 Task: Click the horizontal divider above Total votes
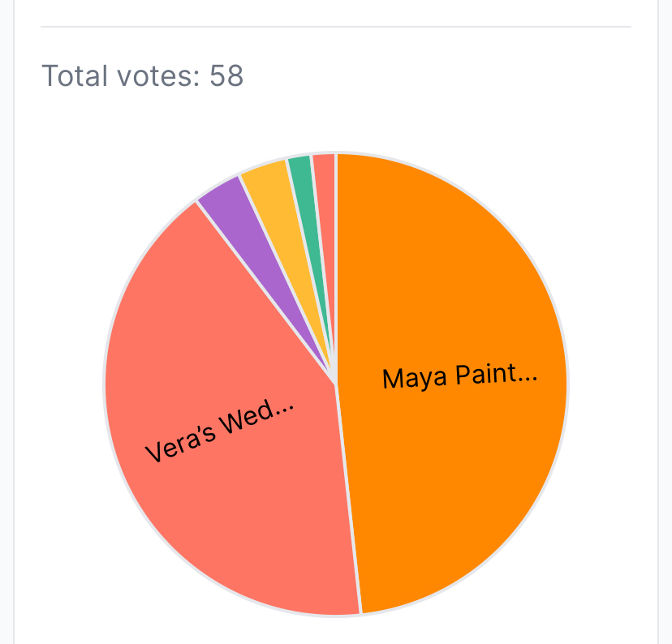coord(336,27)
